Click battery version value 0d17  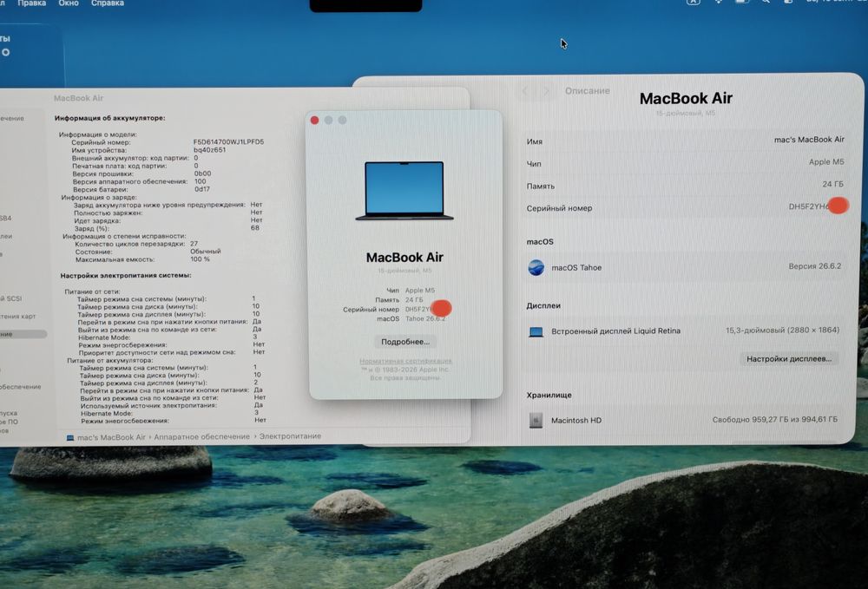pos(202,189)
